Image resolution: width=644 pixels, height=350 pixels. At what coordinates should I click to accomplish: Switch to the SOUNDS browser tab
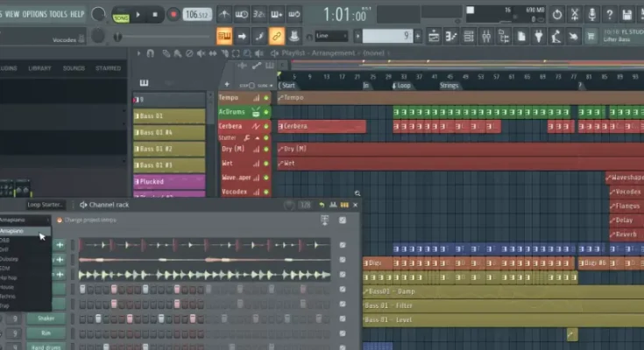(x=74, y=67)
